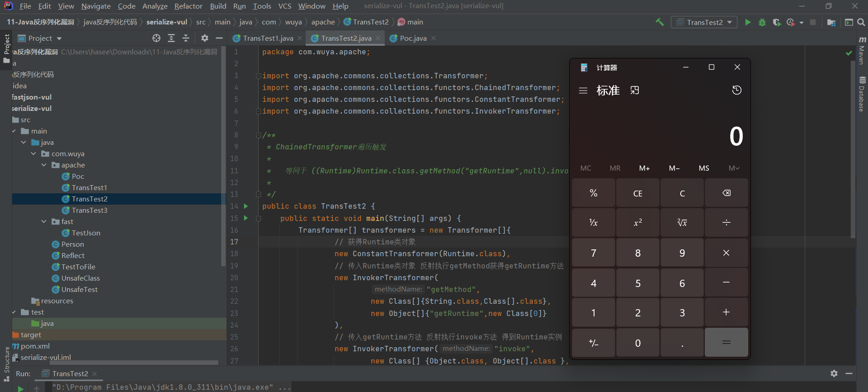Click the Build project hammer icon

coord(660,22)
